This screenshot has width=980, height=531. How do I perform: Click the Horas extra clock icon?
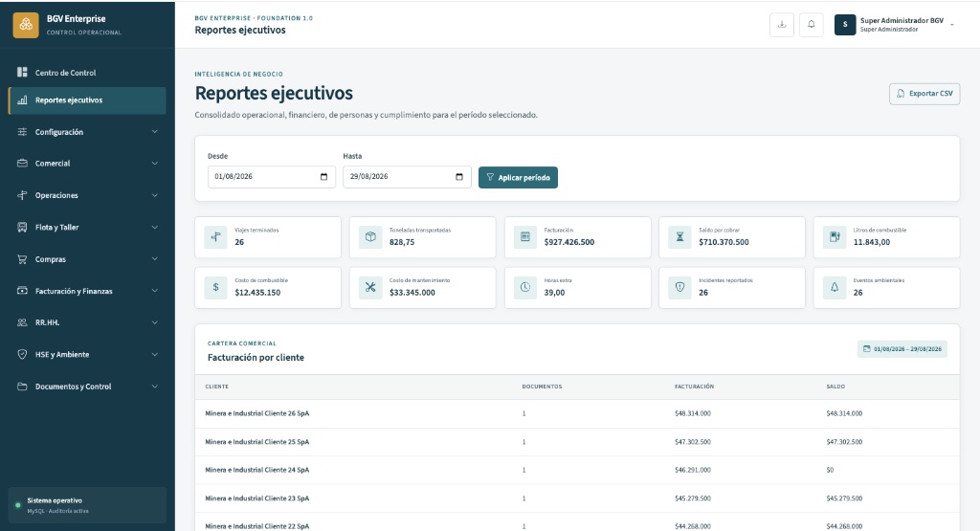click(x=525, y=287)
